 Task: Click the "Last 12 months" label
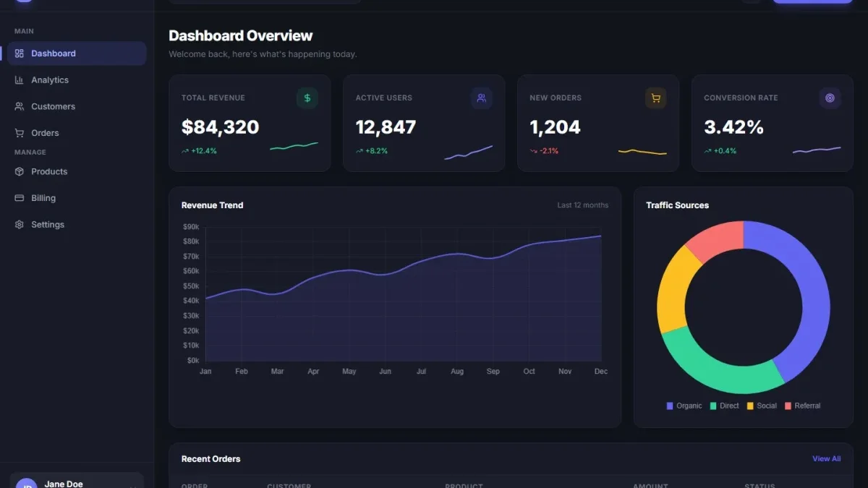coord(582,205)
